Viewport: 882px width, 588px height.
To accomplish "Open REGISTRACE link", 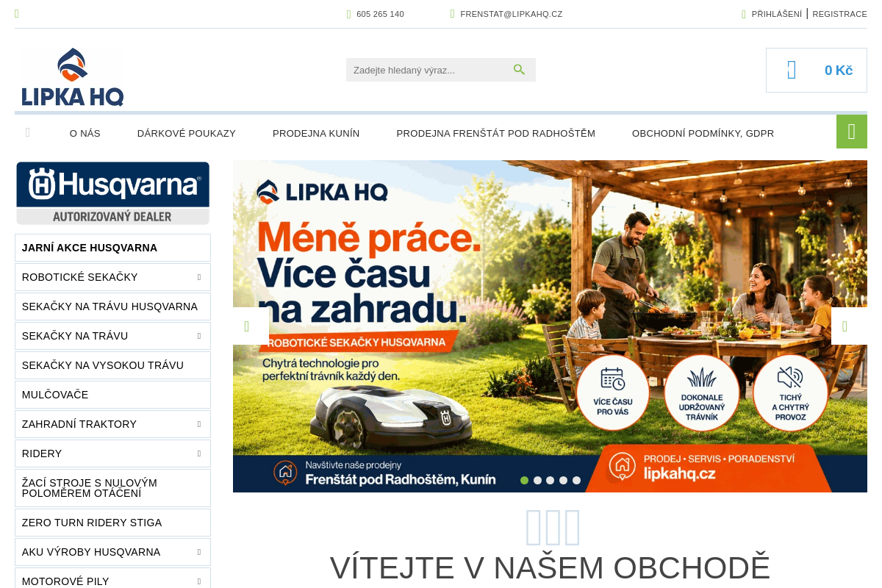I will pyautogui.click(x=839, y=14).
